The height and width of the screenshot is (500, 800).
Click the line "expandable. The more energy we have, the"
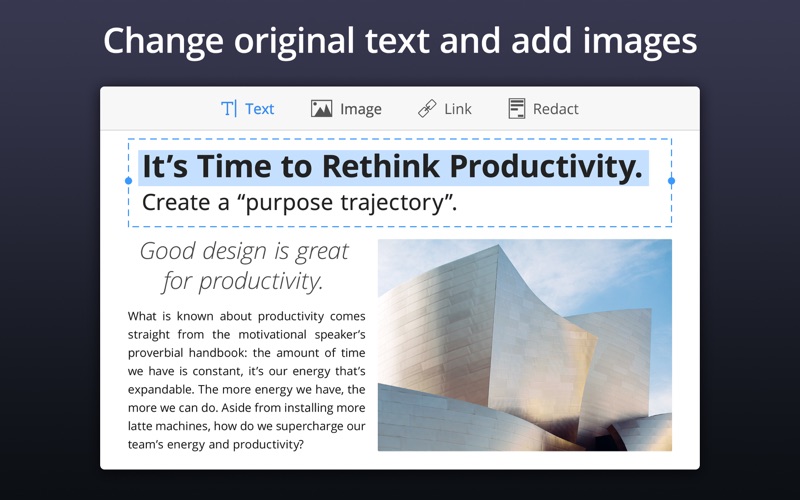(x=246, y=390)
